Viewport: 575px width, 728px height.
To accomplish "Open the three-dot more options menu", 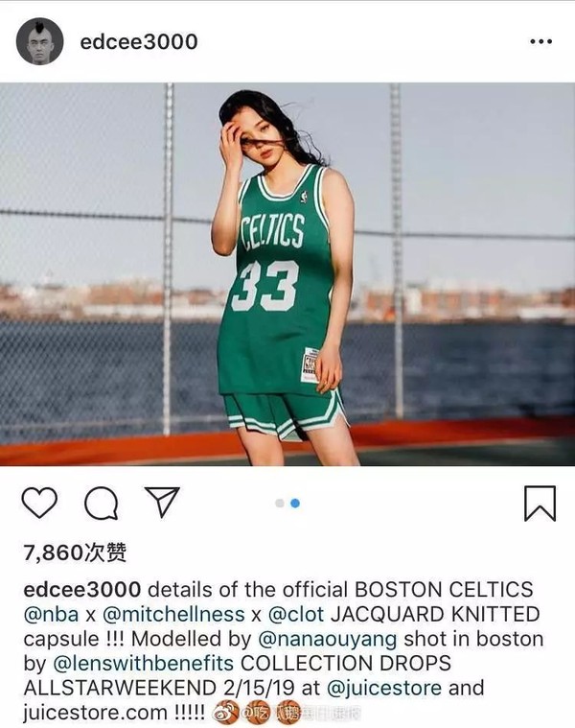I will (x=540, y=41).
